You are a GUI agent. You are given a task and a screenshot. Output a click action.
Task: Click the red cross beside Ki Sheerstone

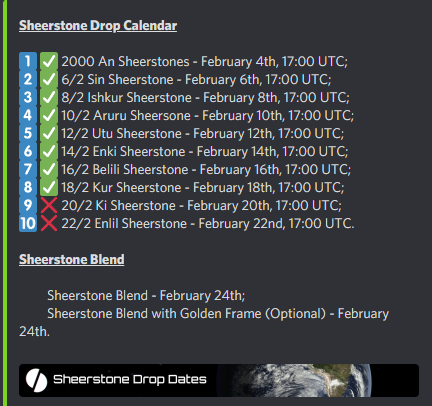(x=49, y=205)
